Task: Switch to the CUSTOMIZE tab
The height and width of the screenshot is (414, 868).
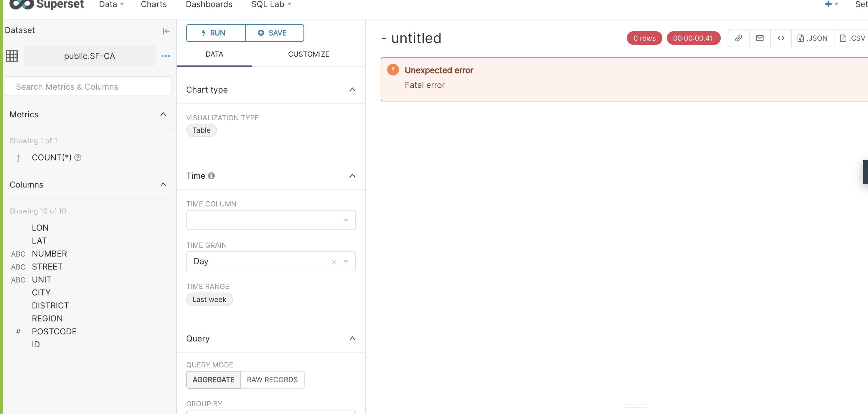Action: point(308,54)
